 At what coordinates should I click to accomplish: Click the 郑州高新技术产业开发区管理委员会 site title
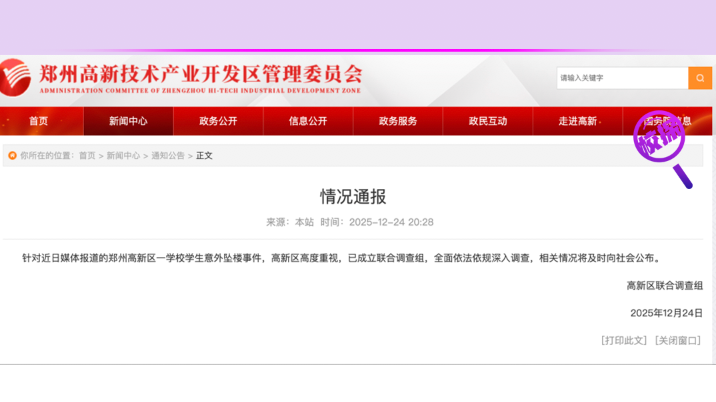point(200,74)
